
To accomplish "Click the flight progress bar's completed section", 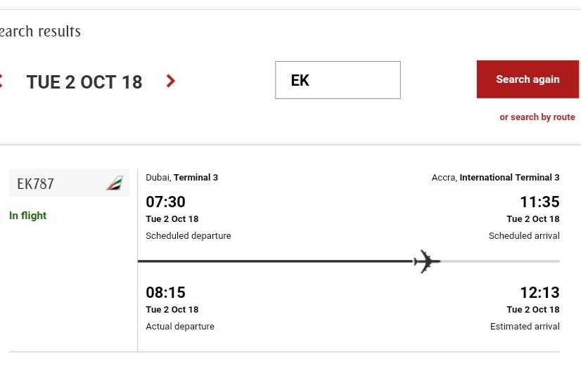I will (x=276, y=261).
